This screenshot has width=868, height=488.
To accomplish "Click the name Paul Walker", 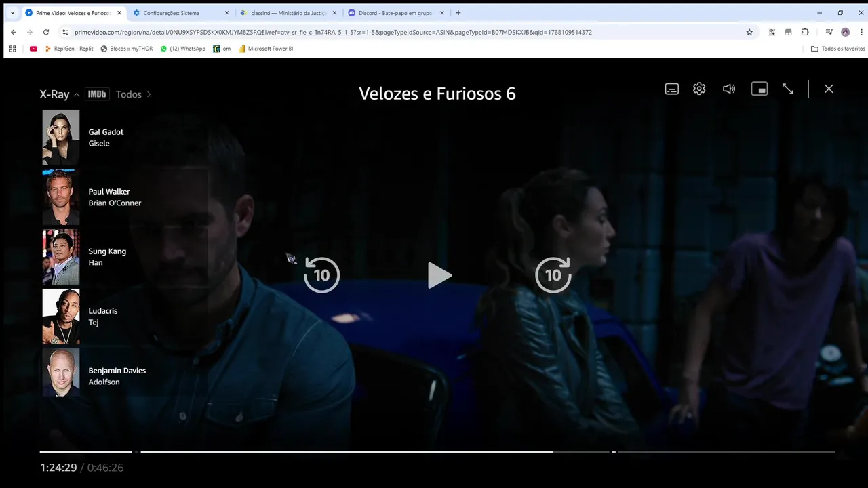I will (109, 192).
